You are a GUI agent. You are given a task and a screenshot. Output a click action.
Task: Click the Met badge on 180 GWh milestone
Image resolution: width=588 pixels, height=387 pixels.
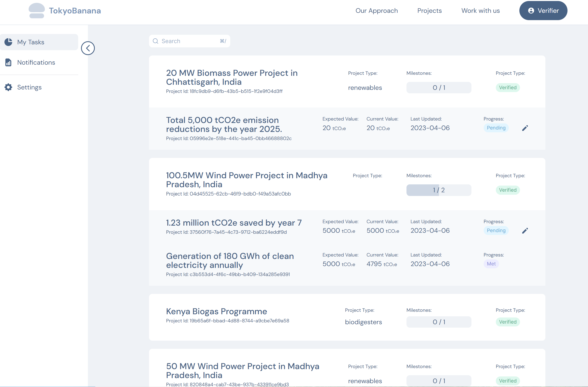pos(491,264)
